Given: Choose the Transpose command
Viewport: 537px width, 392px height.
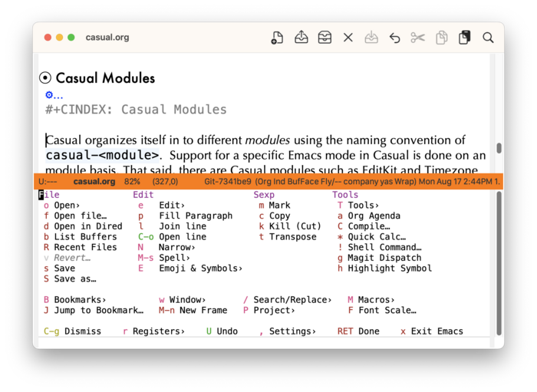Looking at the screenshot, I should pyautogui.click(x=288, y=236).
